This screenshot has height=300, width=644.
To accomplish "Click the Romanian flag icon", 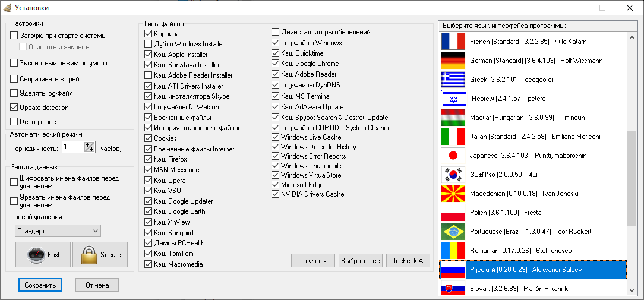I will point(453,250).
